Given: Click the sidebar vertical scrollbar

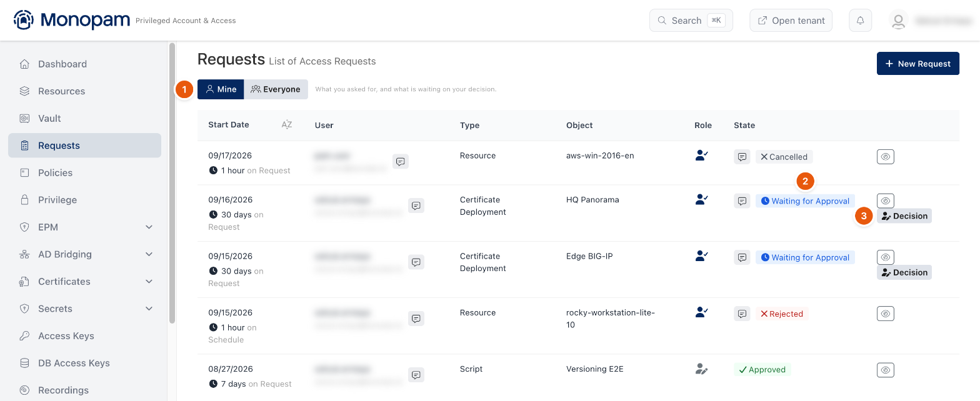Looking at the screenshot, I should 172,182.
